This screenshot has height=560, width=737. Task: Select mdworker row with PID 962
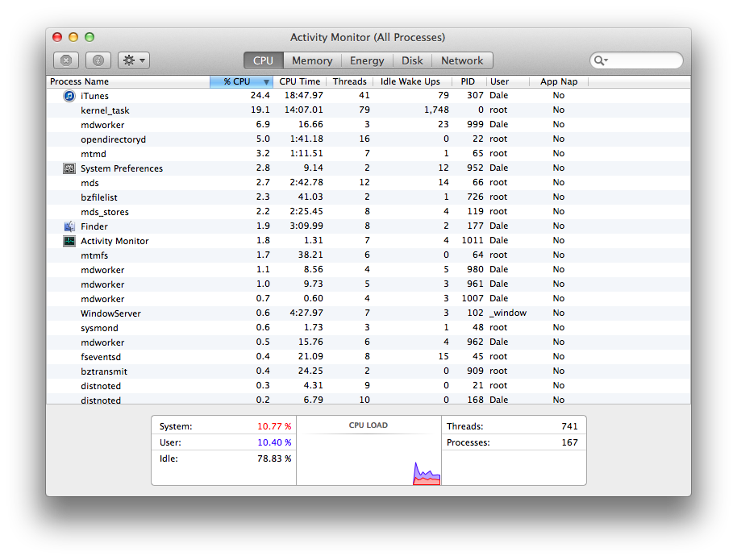click(368, 342)
